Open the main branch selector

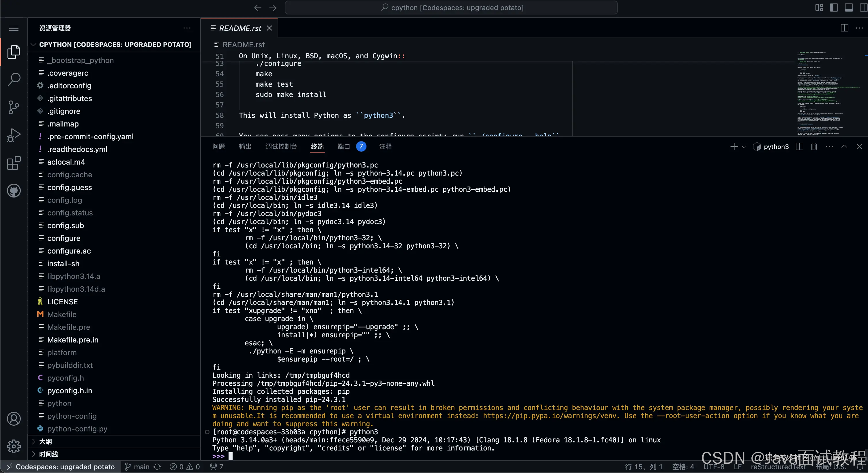point(137,467)
